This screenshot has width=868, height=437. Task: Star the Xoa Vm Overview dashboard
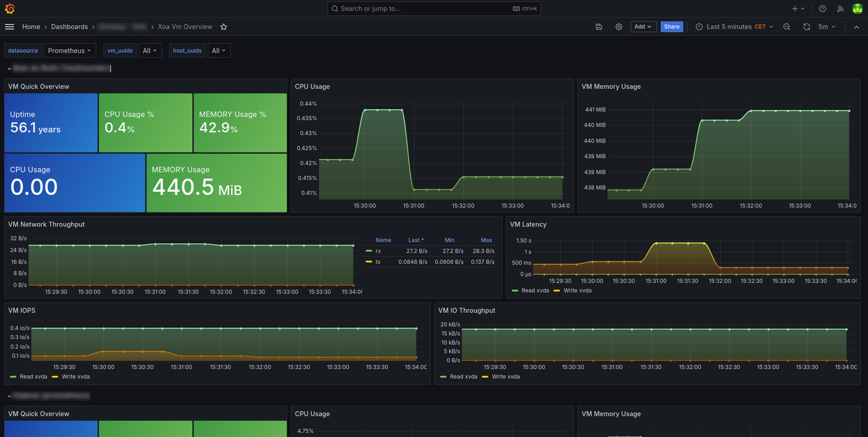[x=224, y=27]
